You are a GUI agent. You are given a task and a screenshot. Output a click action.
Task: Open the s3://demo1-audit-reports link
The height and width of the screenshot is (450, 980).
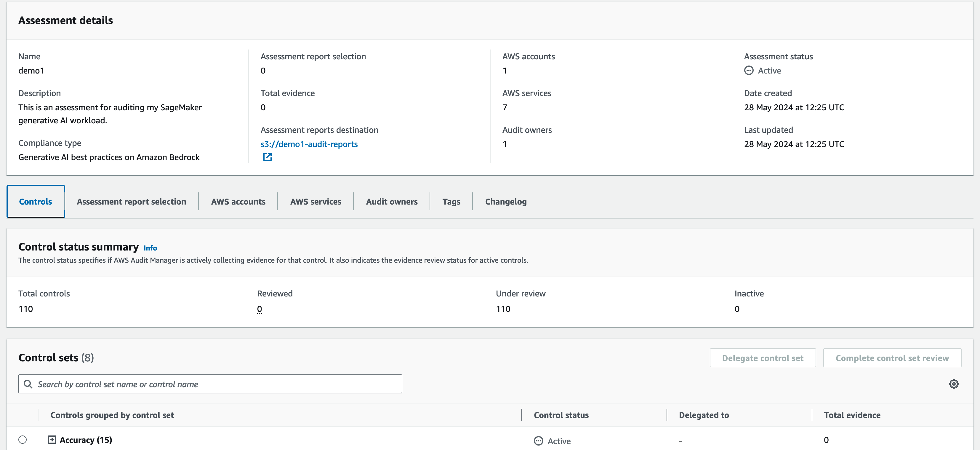309,144
